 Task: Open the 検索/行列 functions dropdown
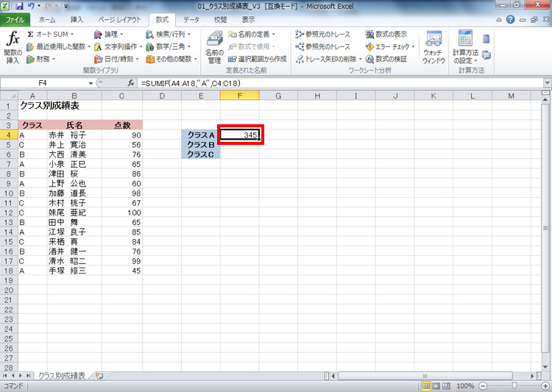[169, 34]
